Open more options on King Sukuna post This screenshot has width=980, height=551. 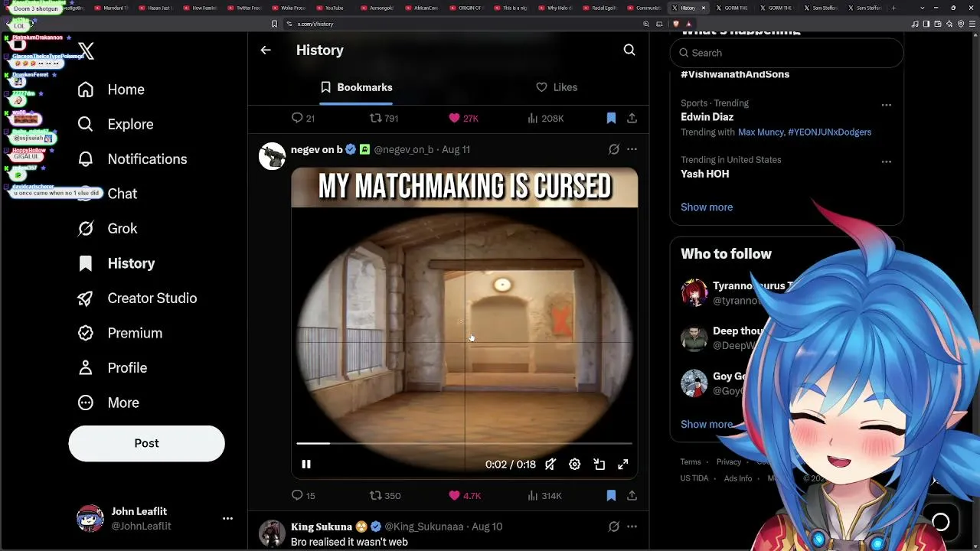(x=632, y=527)
